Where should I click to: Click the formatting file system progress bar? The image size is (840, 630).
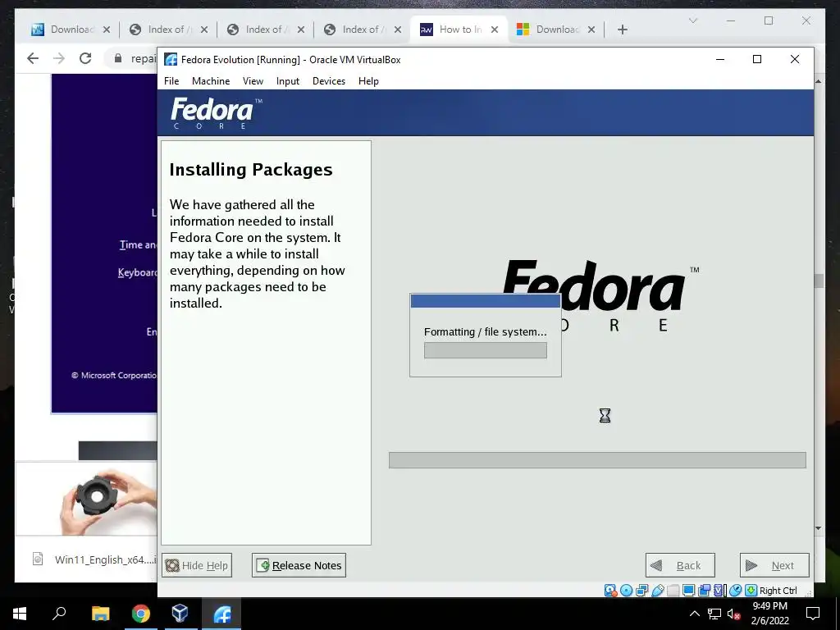tap(486, 350)
